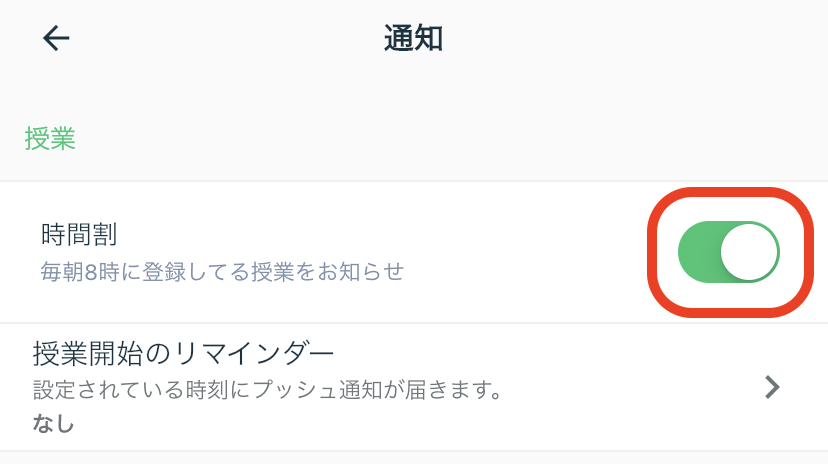This screenshot has width=828, height=464.
Task: Tap the digit 8時 in the timetable description
Action: click(102, 272)
